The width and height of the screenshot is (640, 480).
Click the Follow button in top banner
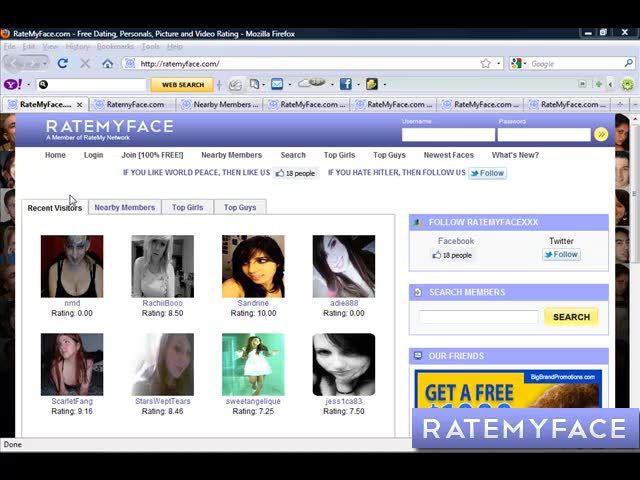pos(487,173)
